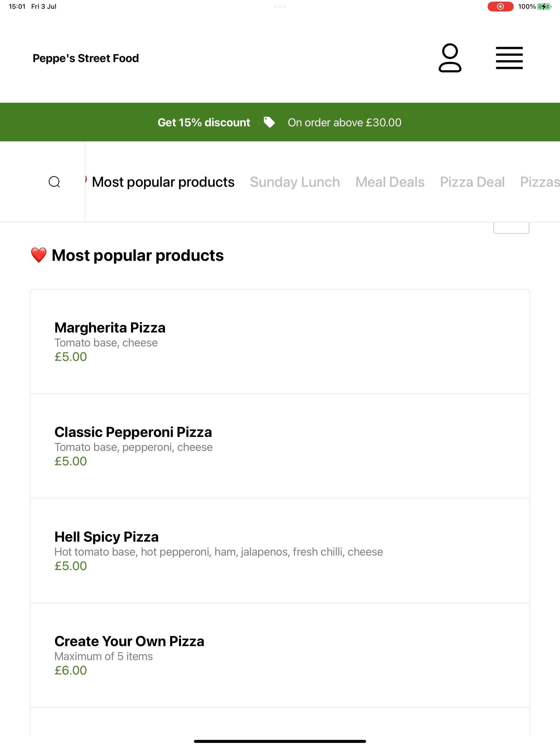Tap the red screen recording indicator
Image resolution: width=560 pixels, height=747 pixels.
[x=500, y=6]
